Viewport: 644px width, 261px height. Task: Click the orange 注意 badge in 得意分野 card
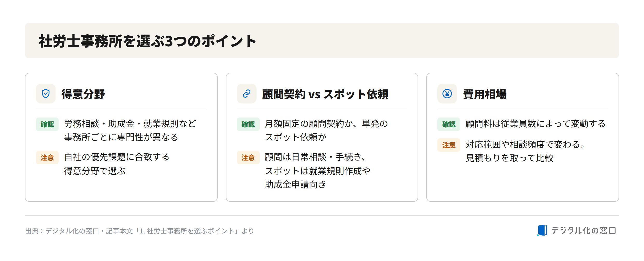point(47,158)
